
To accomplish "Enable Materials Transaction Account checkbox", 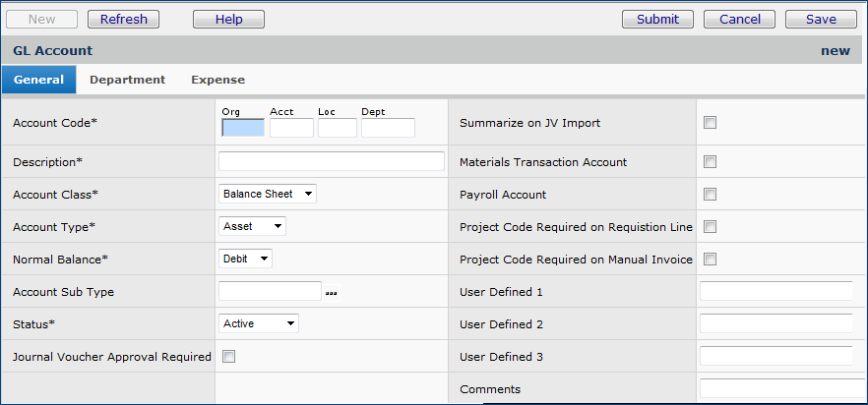I will point(711,162).
